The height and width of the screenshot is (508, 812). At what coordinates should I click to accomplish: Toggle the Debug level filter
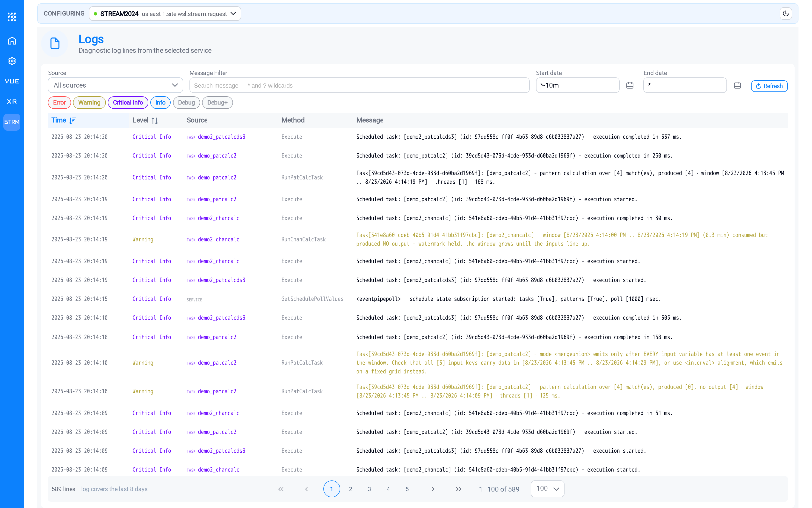pyautogui.click(x=187, y=103)
